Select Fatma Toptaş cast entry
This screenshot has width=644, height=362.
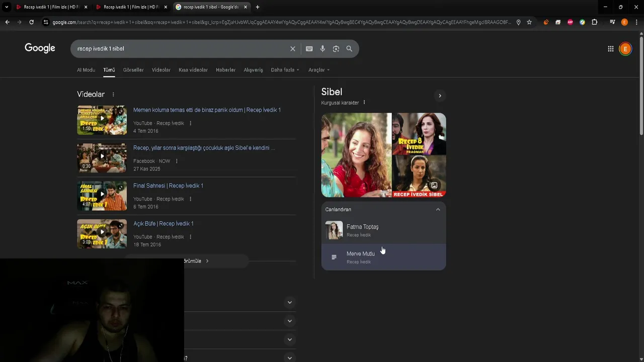(383, 230)
